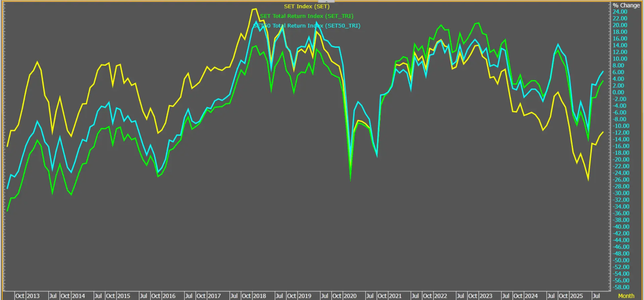Click the 2014 label on the time axis
This screenshot has width=644, height=300.
click(78, 296)
